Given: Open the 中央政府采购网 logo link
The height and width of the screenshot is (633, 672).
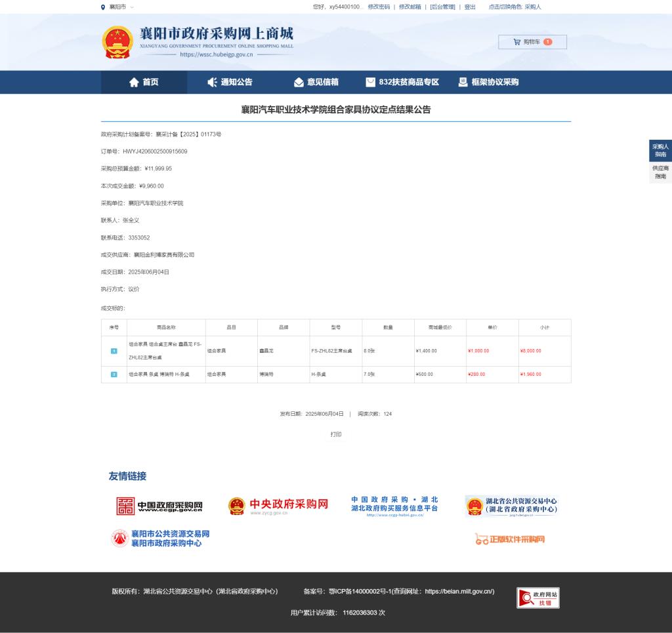Looking at the screenshot, I should coord(278,506).
